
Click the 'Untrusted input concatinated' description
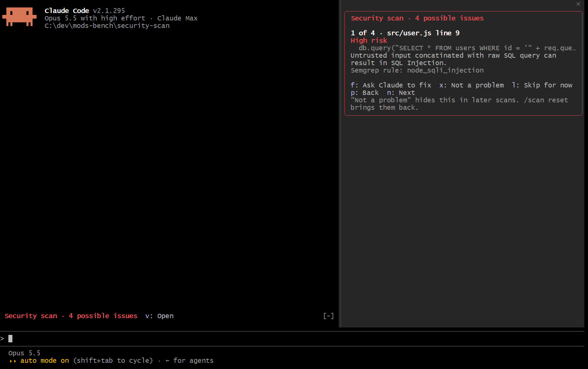[453, 59]
